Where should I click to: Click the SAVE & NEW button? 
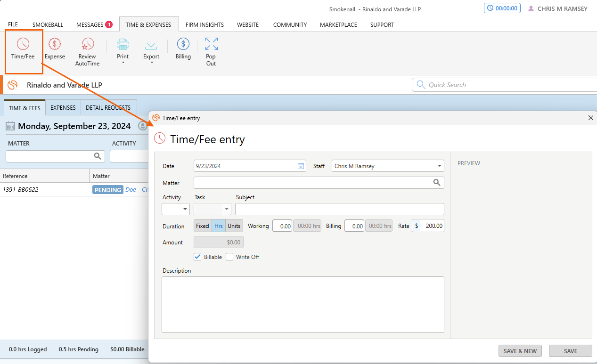click(520, 351)
